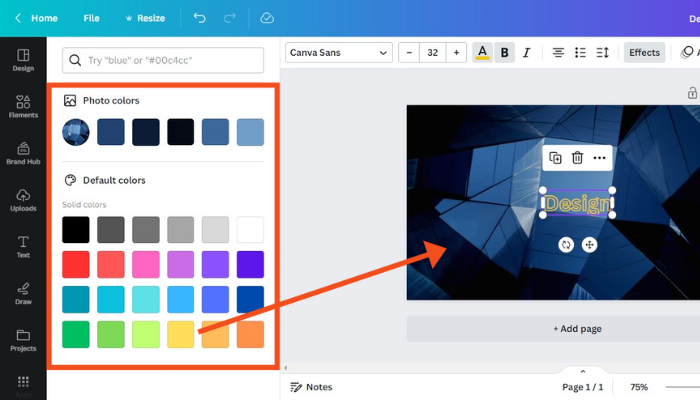Pick the lime green color swatch
The width and height of the screenshot is (700, 400).
point(146,334)
